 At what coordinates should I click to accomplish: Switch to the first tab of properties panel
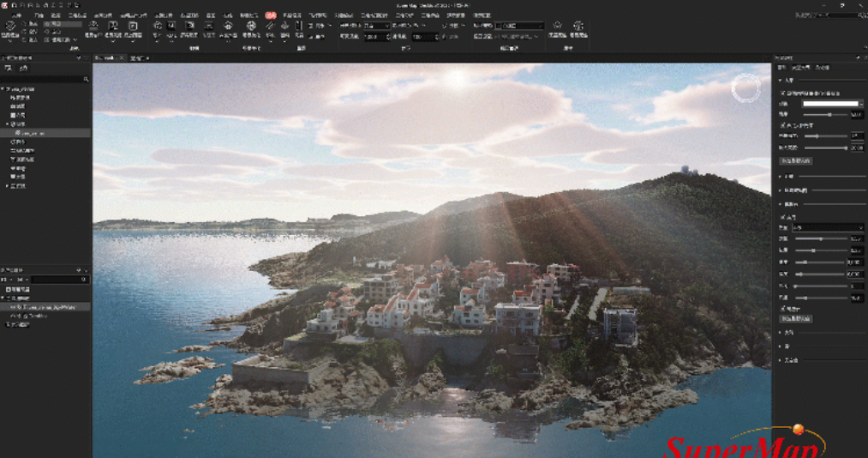click(x=781, y=68)
